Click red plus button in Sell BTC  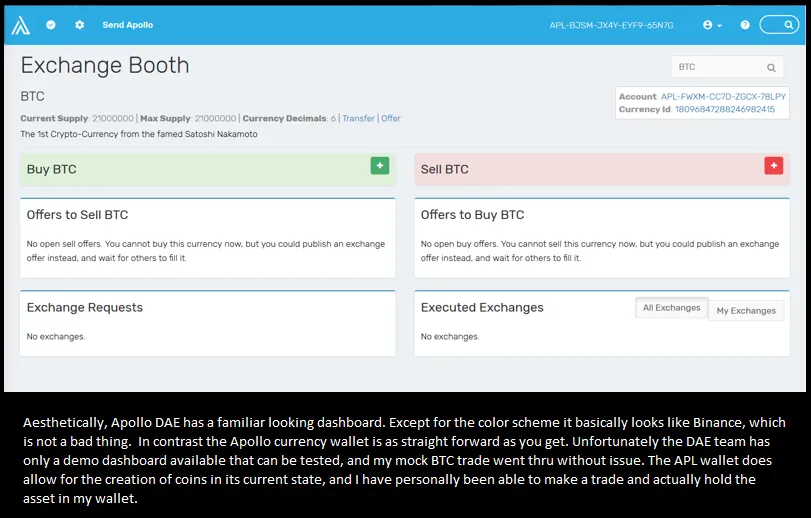click(774, 166)
